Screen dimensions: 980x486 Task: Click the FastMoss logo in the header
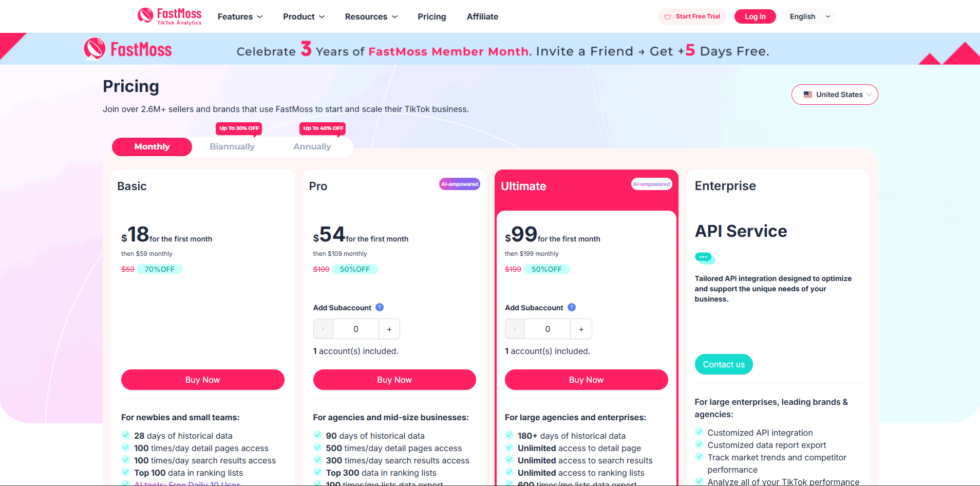coord(169,16)
